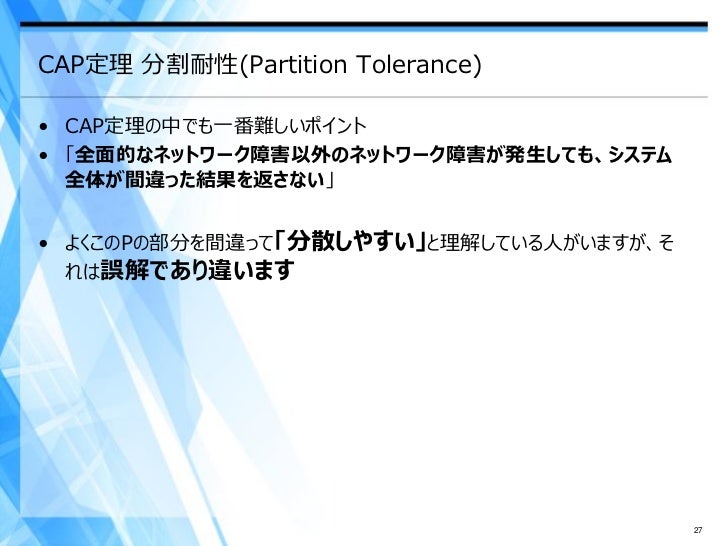Viewport: 728px width, 546px height.
Task: Click the text 'よくこのPの部分を間違って'
Action: coord(169,243)
